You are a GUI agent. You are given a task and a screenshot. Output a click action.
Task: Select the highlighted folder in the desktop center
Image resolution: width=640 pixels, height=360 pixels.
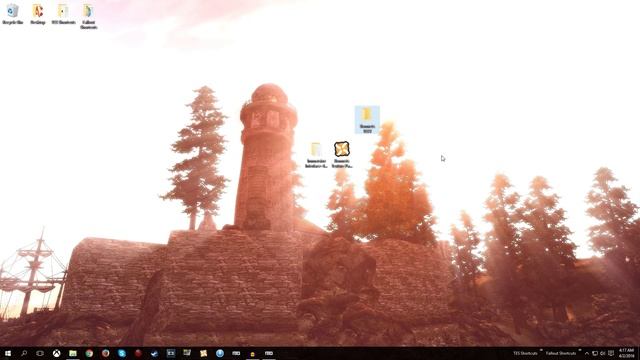367,120
